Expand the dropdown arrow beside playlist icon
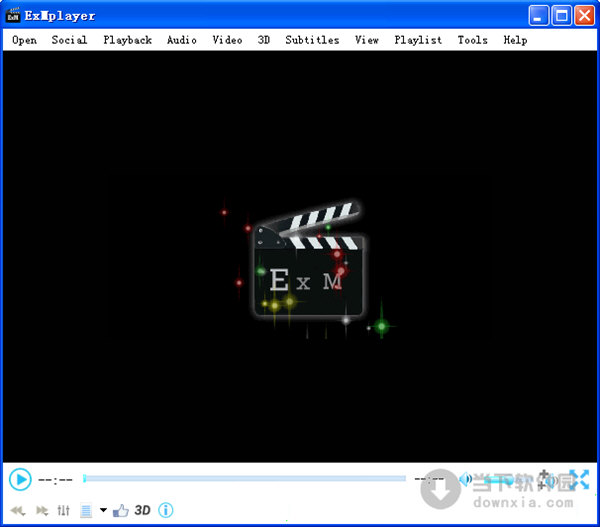Image resolution: width=600 pixels, height=527 pixels. tap(103, 510)
